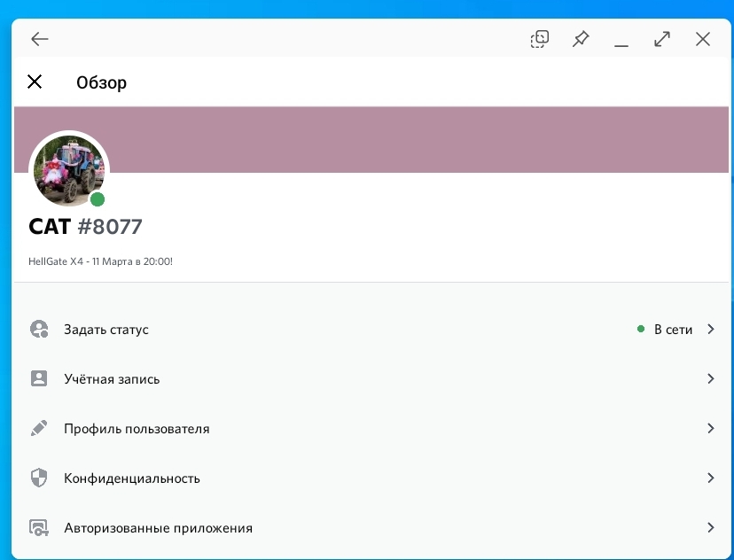The height and width of the screenshot is (560, 734).
Task: Open Авторизованные приложения settings
Action: coord(371,528)
